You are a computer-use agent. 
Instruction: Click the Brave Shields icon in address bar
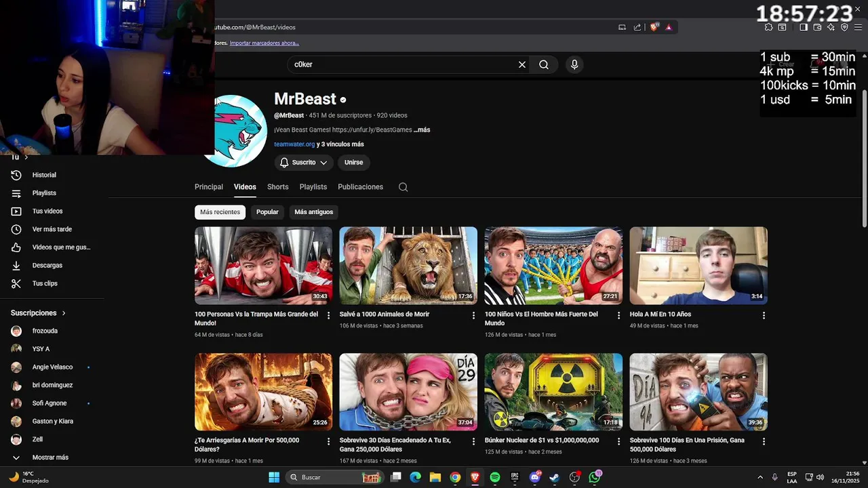[x=654, y=27]
